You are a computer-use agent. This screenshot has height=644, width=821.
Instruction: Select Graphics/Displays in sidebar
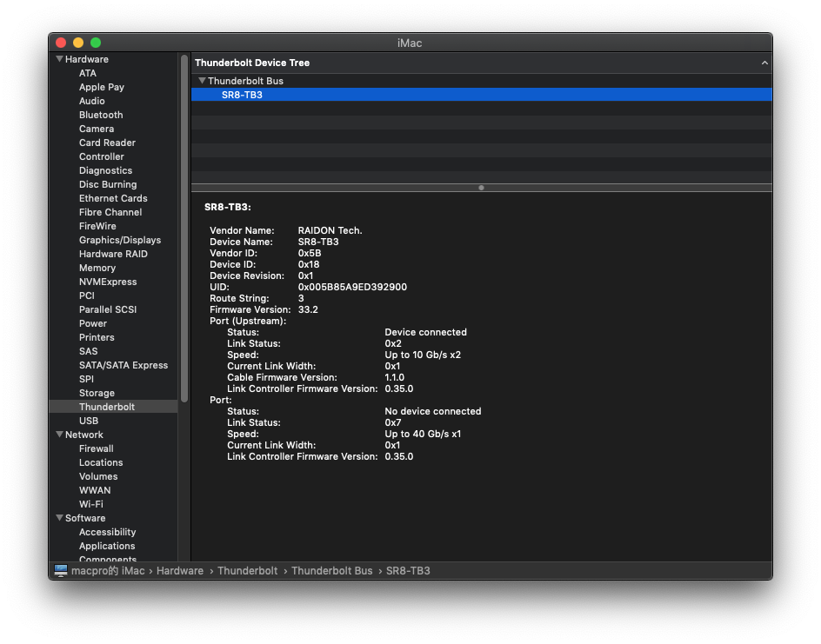coord(120,240)
